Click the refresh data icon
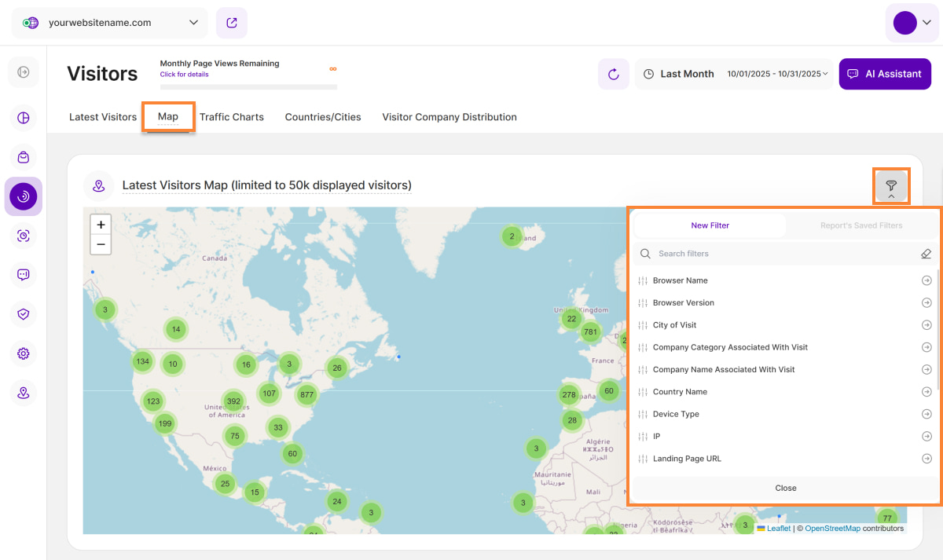Image resolution: width=943 pixels, height=560 pixels. (x=614, y=74)
